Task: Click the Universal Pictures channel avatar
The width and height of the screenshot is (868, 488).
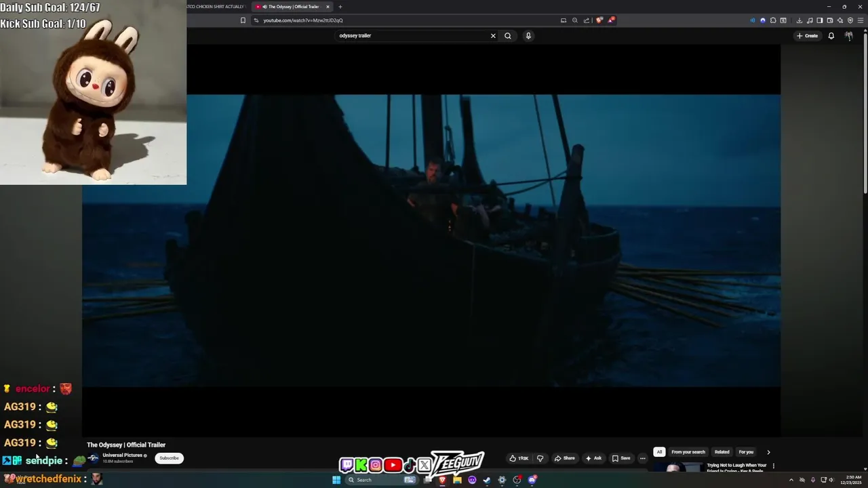Action: point(93,458)
